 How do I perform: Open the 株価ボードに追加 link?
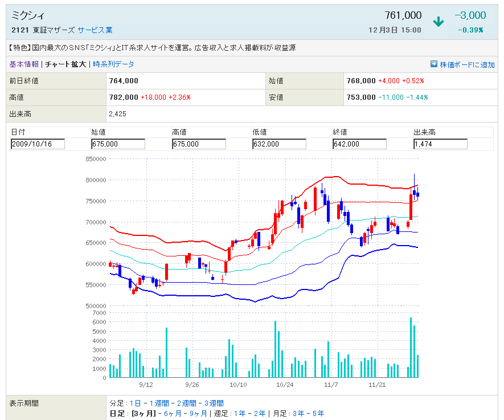[467, 65]
